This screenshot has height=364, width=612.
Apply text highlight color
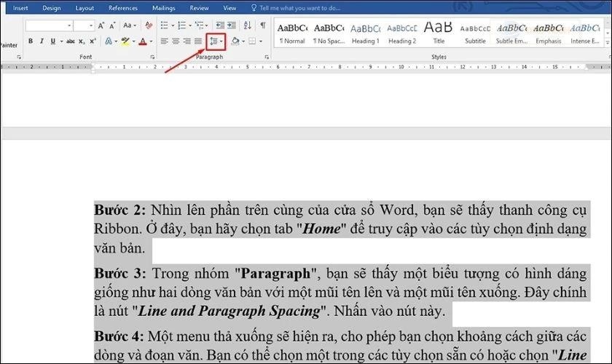125,41
